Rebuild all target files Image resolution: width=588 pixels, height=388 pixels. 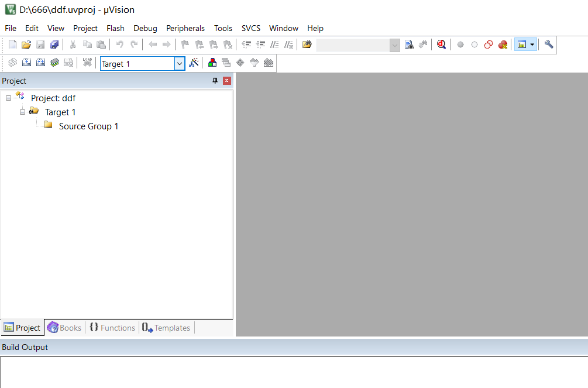pyautogui.click(x=40, y=63)
